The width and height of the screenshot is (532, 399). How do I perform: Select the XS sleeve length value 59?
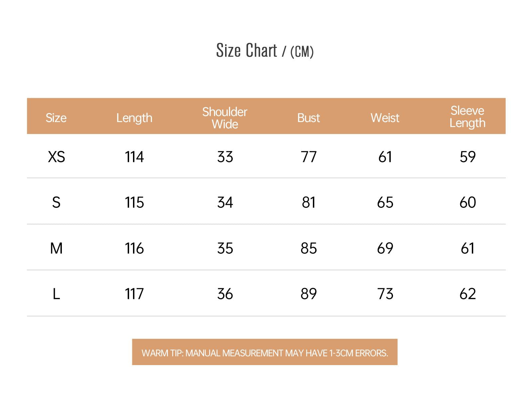click(467, 157)
